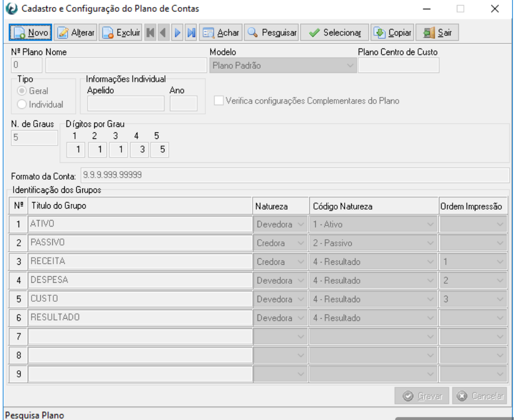Viewport: 514px width, 420px height.
Task: Click the Formato da Conta field
Action: coord(295,175)
